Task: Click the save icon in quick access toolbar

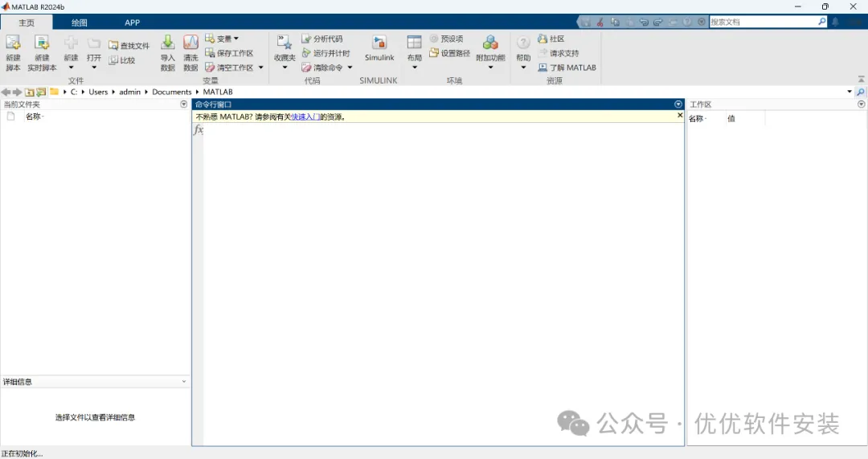Action: pos(586,23)
